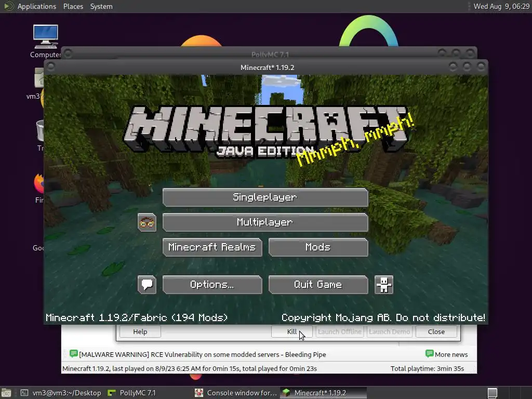Open the Places menu
The width and height of the screenshot is (532, 399).
73,6
